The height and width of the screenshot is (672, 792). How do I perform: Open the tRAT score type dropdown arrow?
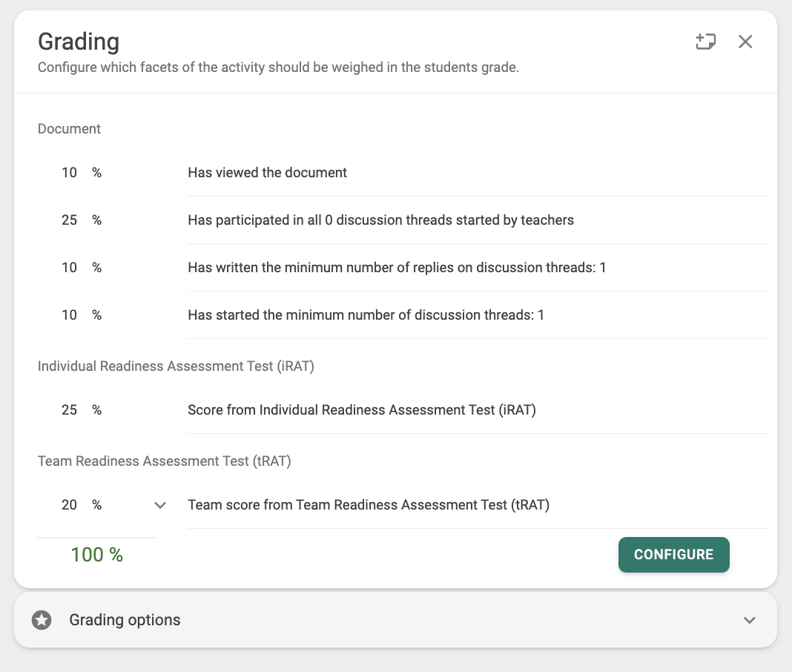159,505
